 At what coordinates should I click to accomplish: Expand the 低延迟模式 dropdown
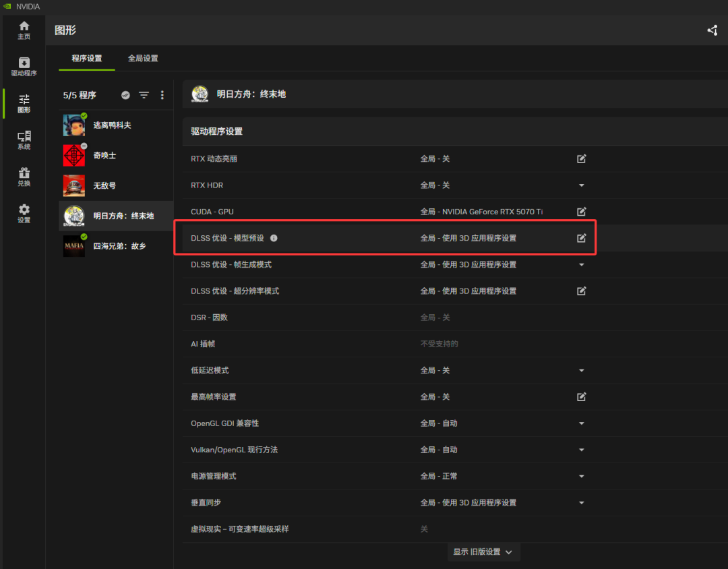coord(581,371)
